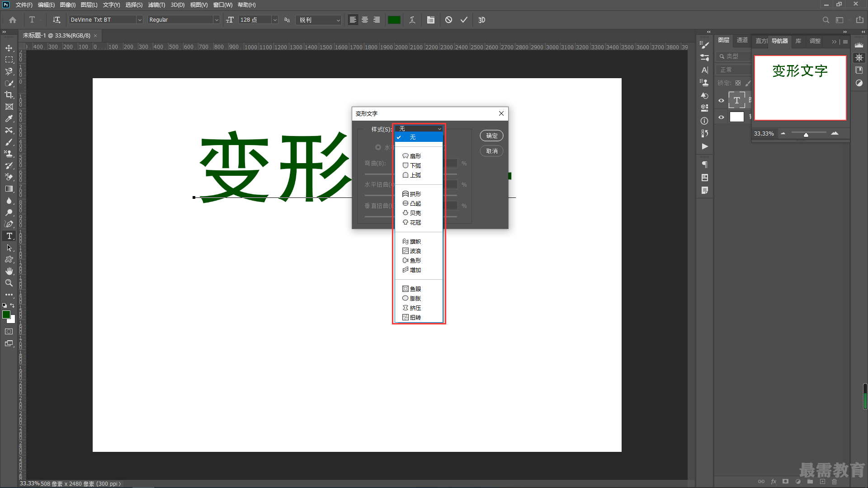The width and height of the screenshot is (868, 488).
Task: Hide the background layer eye icon
Action: (721, 117)
